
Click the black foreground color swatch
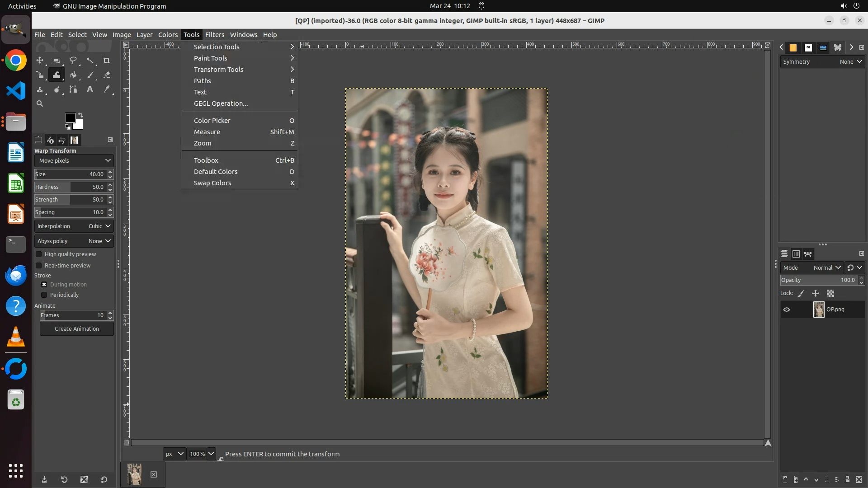pos(70,117)
